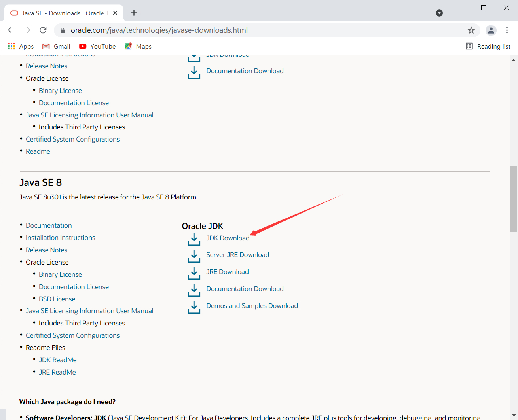This screenshot has width=518, height=420.
Task: Bookmark this page with star icon
Action: click(471, 30)
